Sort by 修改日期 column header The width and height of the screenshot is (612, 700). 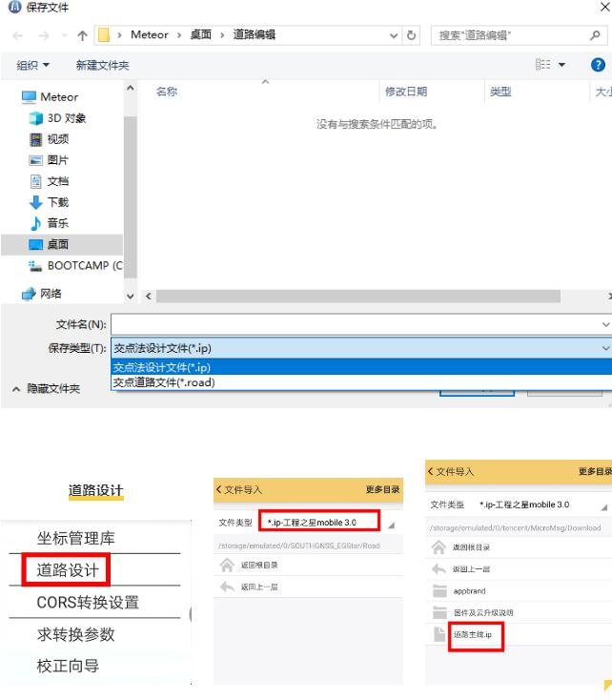(406, 92)
